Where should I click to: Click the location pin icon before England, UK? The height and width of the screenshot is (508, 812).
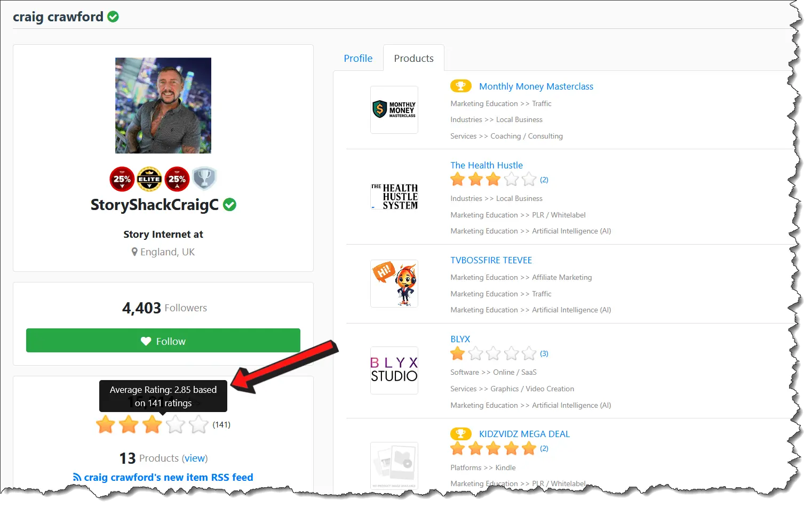[x=134, y=252]
